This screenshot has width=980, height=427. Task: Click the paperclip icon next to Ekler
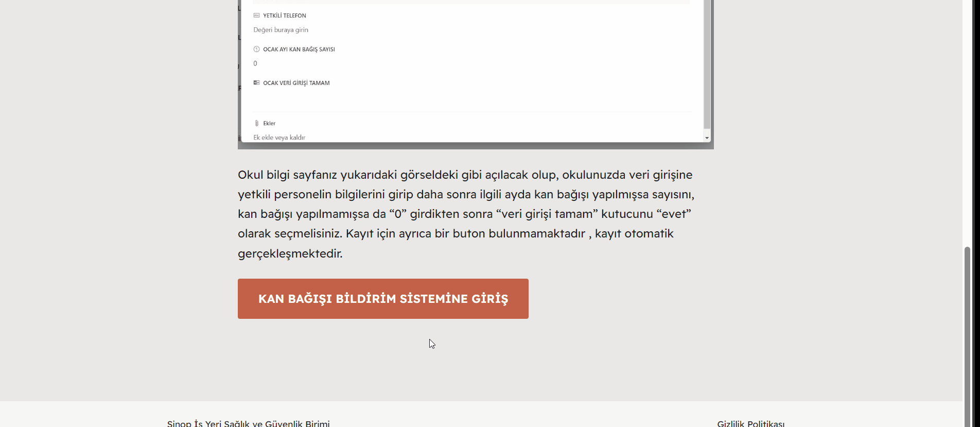click(x=256, y=124)
